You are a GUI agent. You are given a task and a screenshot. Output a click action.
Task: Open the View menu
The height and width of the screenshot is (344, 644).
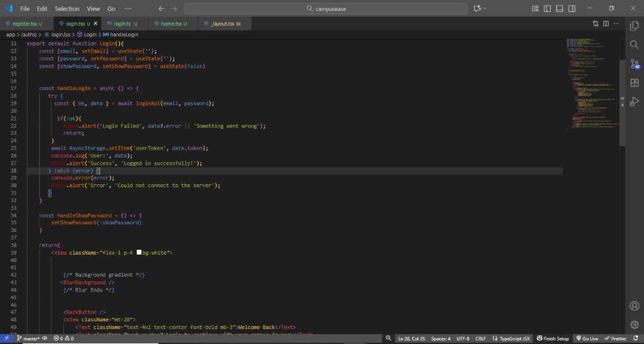tap(93, 8)
